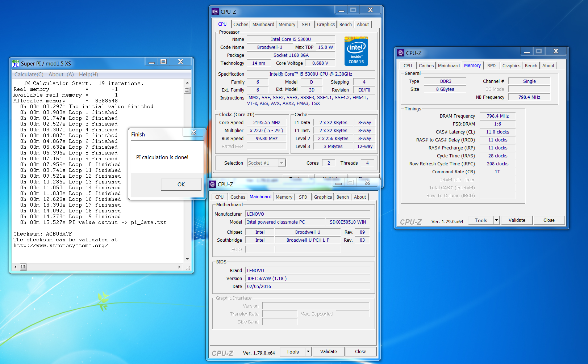Screen dimensions: 588x364
Task: Open the About...(A) menu in Super PI
Action: click(61, 75)
